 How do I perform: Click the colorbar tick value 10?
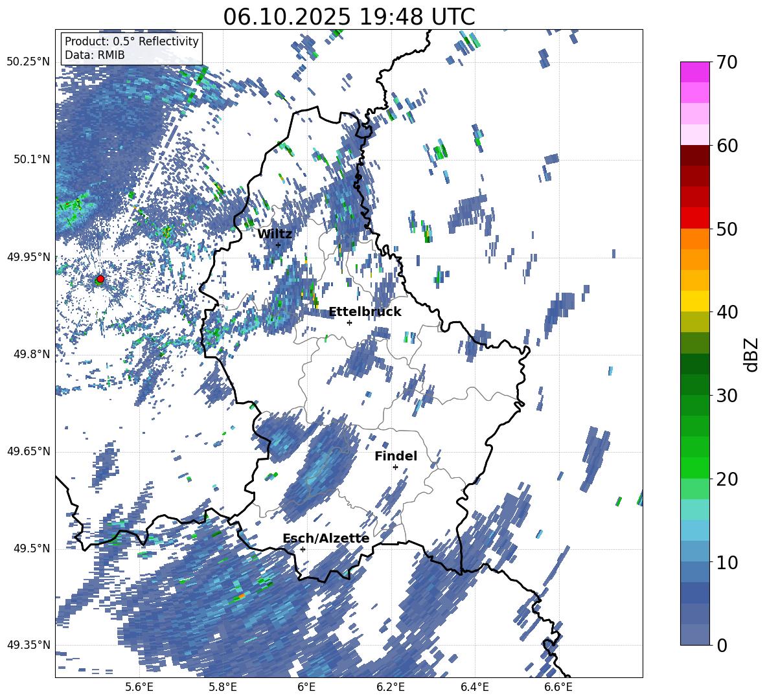[x=727, y=562]
